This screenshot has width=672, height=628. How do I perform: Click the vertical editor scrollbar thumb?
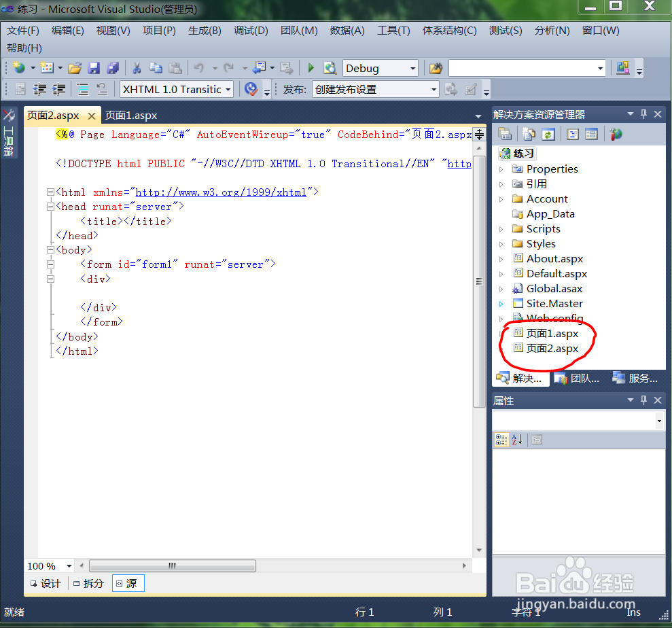point(479,281)
